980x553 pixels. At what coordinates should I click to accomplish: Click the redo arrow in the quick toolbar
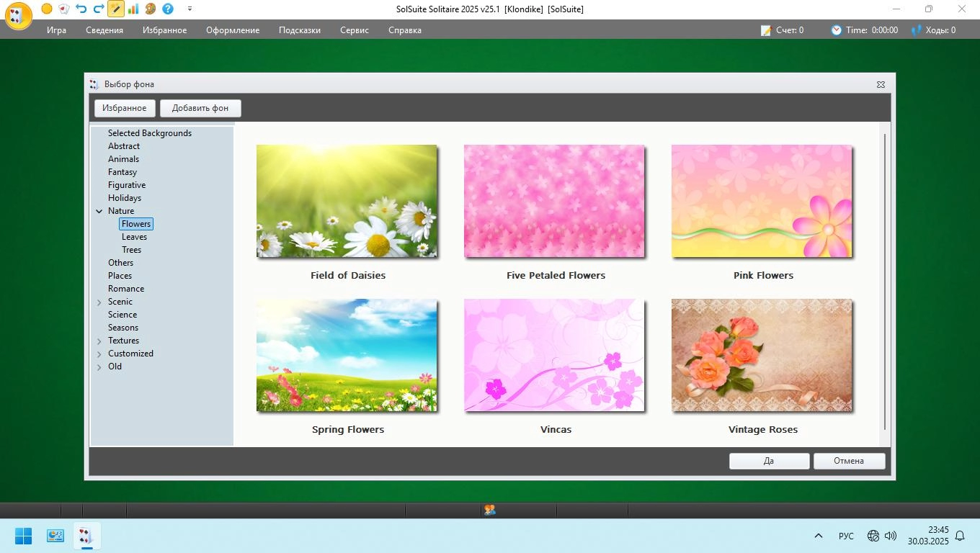point(99,9)
